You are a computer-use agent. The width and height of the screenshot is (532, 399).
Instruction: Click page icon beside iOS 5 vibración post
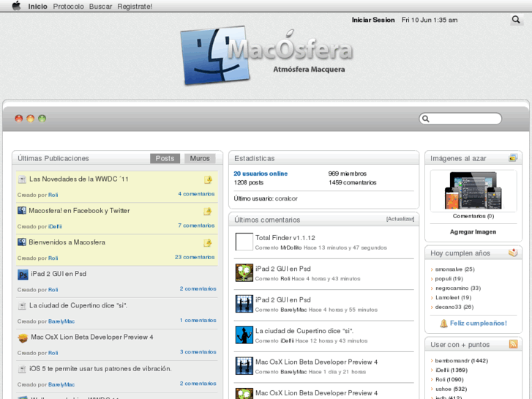coord(22,369)
